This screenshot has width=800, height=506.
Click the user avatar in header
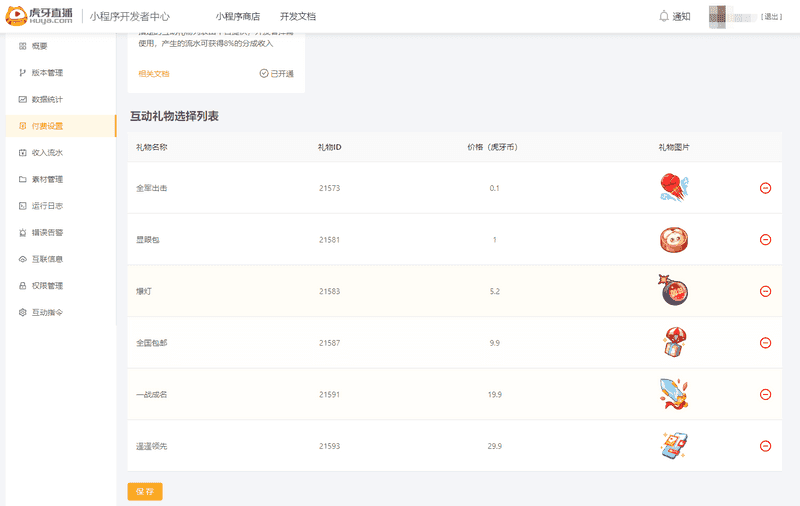[x=717, y=17]
